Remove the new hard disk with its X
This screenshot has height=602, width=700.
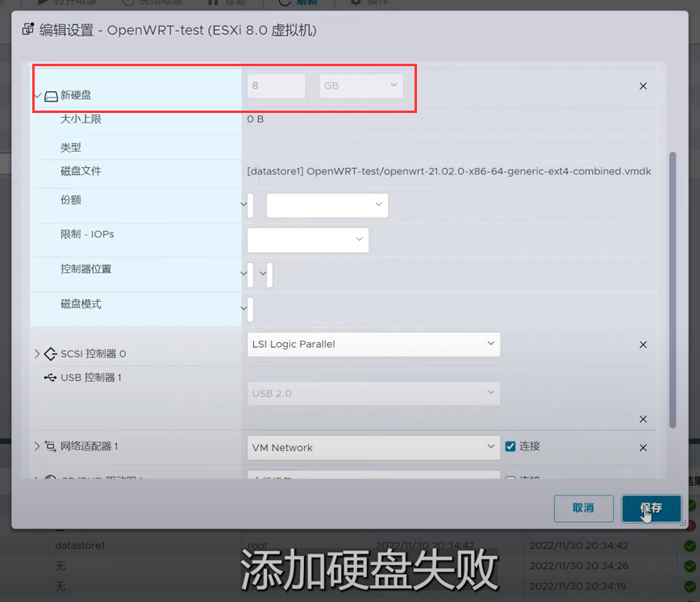[x=643, y=86]
